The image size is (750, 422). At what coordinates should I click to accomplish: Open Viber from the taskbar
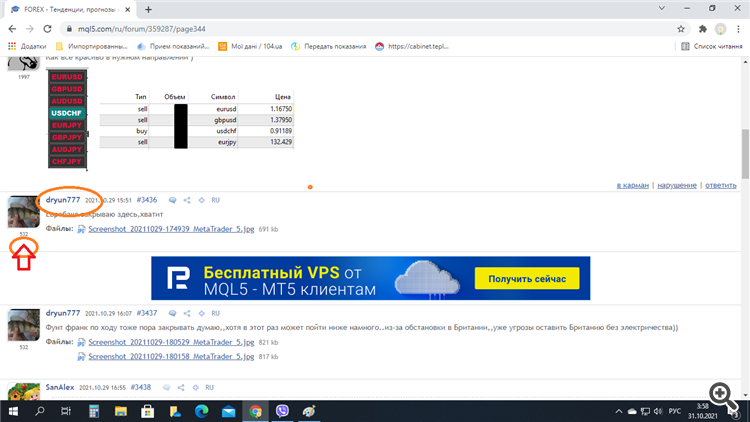282,411
